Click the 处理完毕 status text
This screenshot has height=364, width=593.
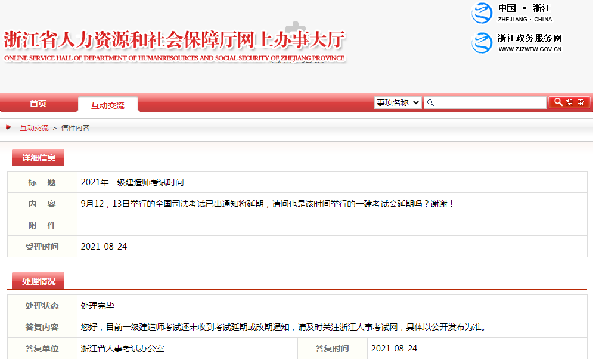[x=97, y=306]
